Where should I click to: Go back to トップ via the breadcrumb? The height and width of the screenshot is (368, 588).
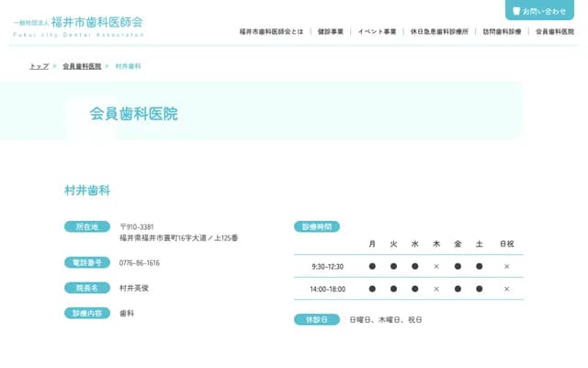pyautogui.click(x=39, y=66)
